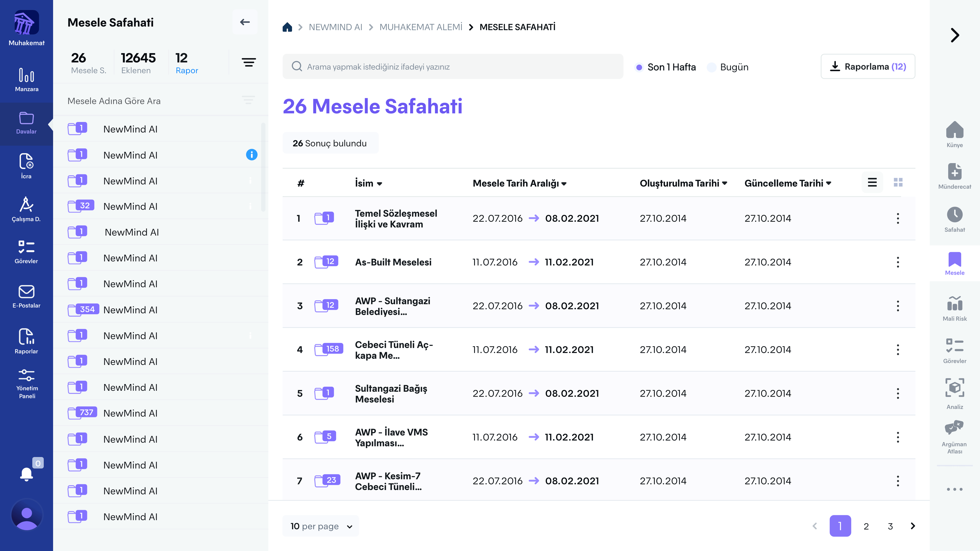Go to page 2 of results
The image size is (980, 551).
point(866,526)
